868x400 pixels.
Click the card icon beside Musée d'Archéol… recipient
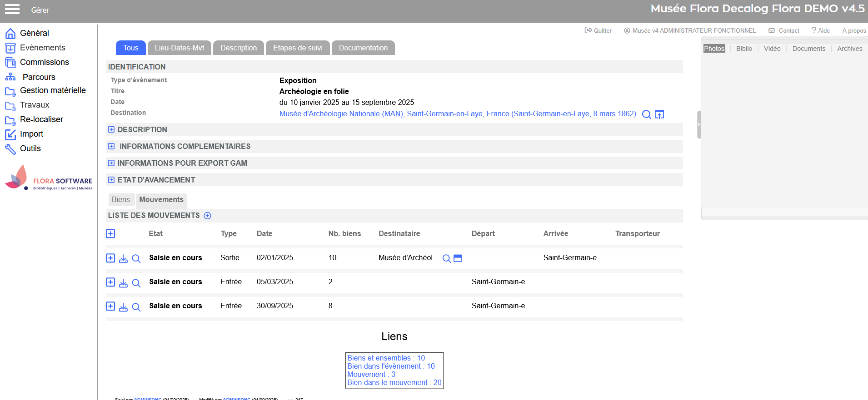coord(458,258)
